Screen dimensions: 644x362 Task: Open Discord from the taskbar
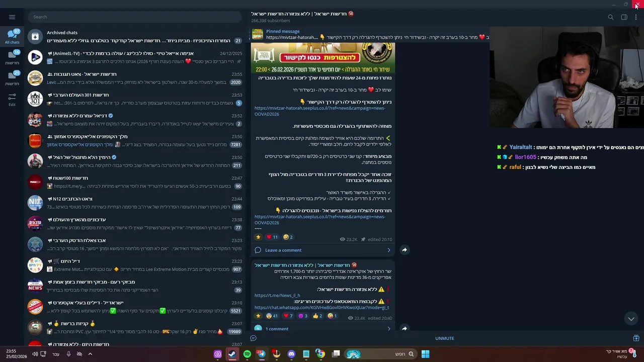[x=291, y=354]
